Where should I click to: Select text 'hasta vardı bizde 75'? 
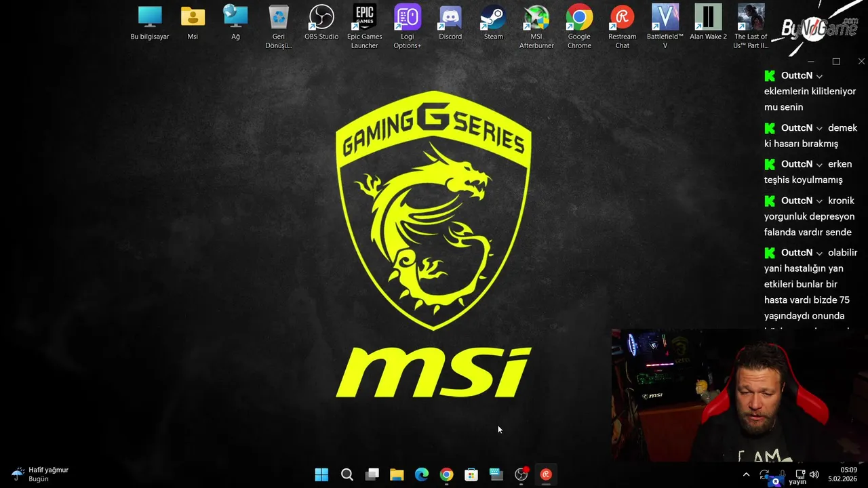pos(807,300)
